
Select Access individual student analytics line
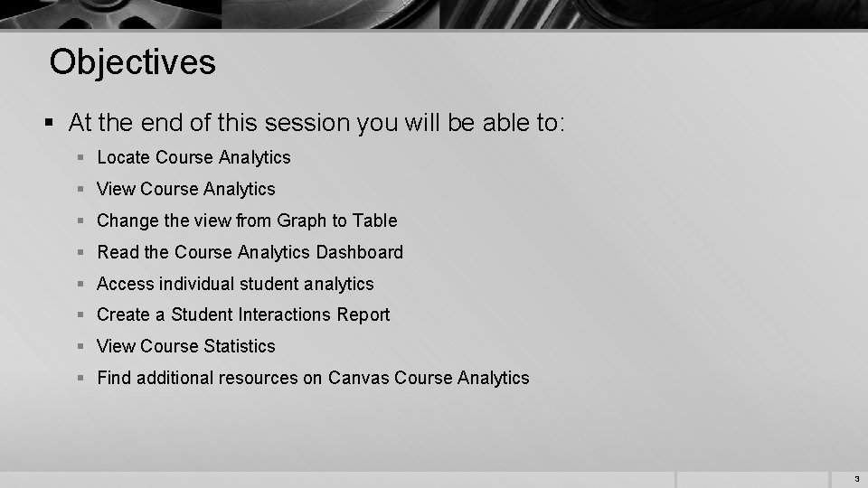tap(235, 284)
